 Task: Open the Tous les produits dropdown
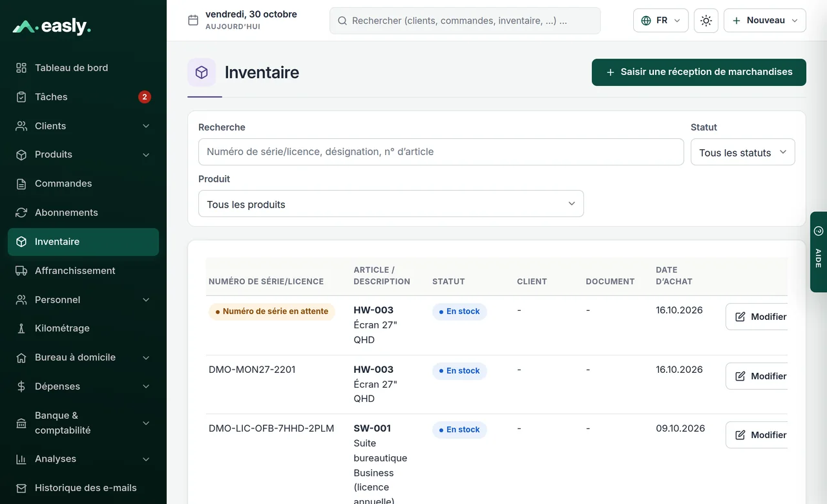391,204
